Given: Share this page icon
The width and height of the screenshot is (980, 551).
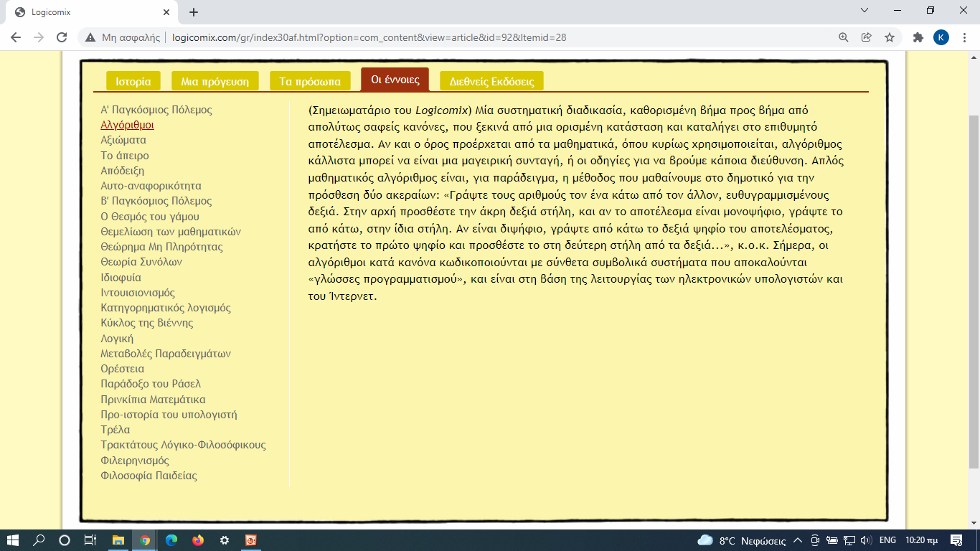Looking at the screenshot, I should pyautogui.click(x=867, y=37).
